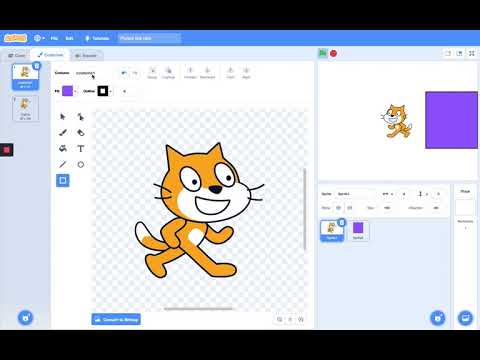Click the Undo arrow
The width and height of the screenshot is (480, 360).
coord(124,73)
